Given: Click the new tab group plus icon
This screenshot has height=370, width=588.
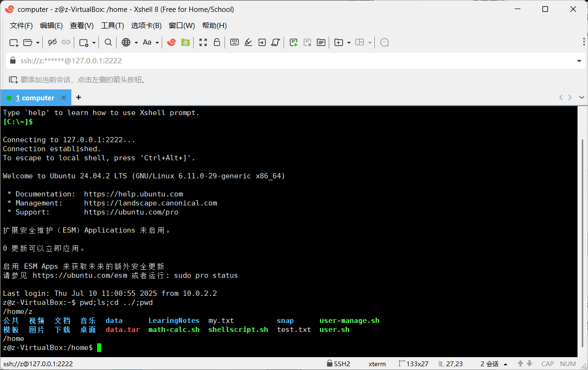Looking at the screenshot, I should click(x=339, y=42).
